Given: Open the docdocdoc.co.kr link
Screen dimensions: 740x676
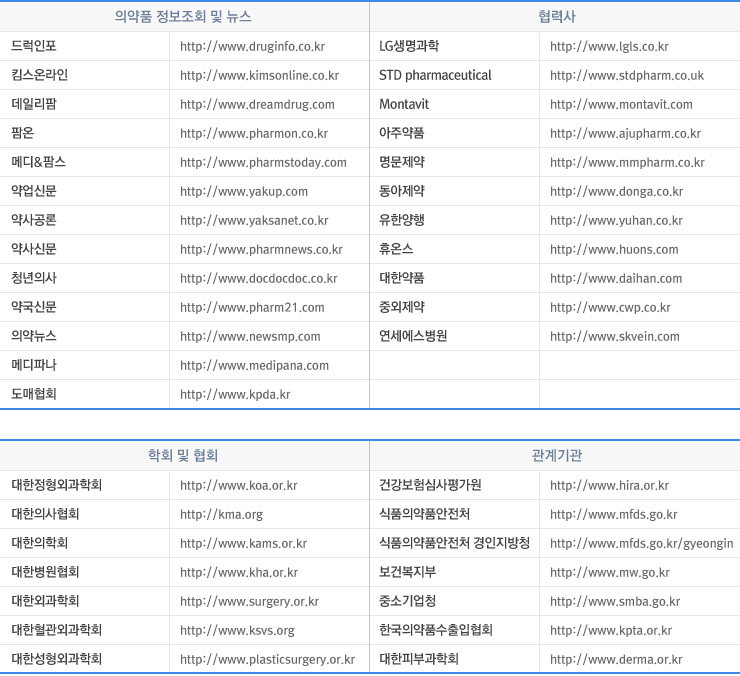Looking at the screenshot, I should click(x=259, y=279).
